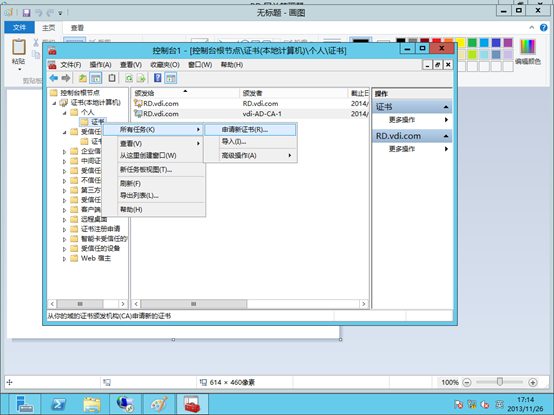The image size is (554, 415).
Task: Click the Forward arrow in console toolbar
Action: click(66, 78)
